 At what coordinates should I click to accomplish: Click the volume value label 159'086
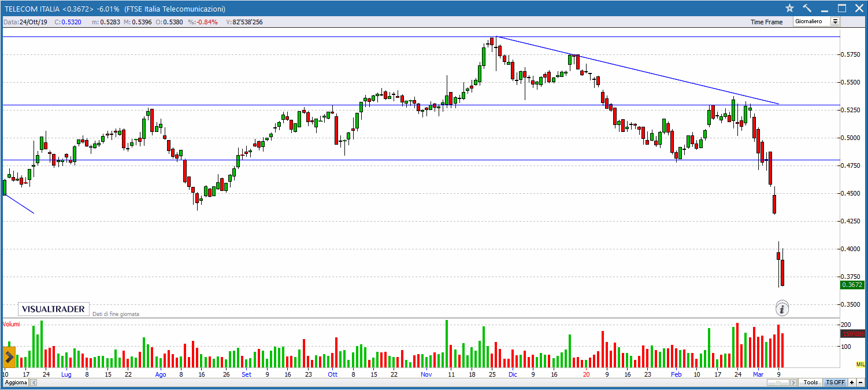coord(853,334)
